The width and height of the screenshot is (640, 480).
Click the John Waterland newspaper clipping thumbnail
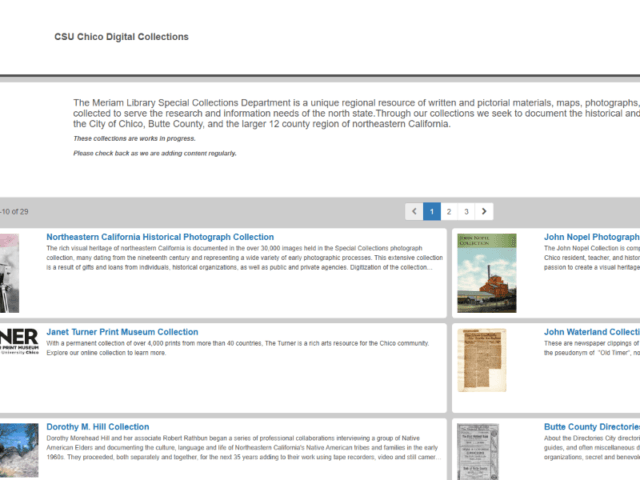(x=482, y=360)
